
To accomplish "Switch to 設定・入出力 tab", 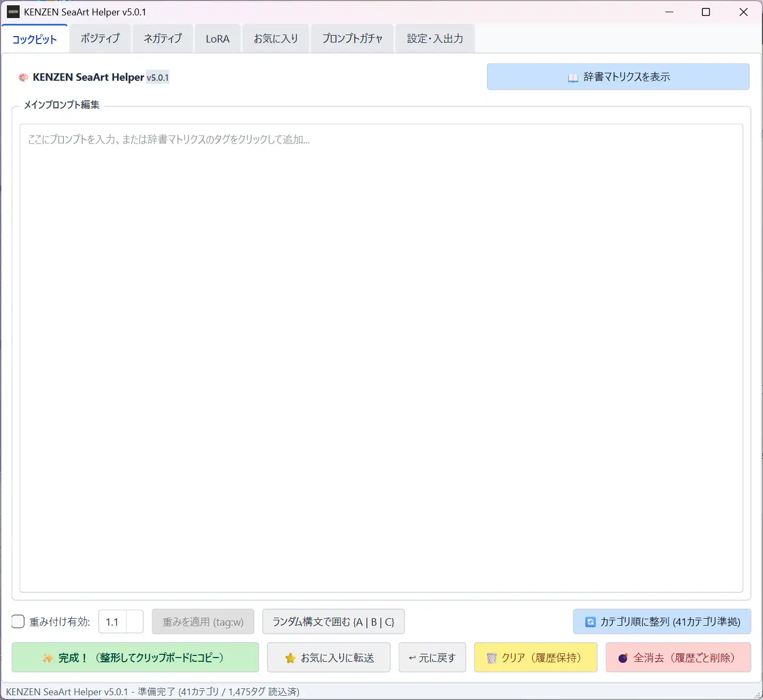I will click(435, 39).
